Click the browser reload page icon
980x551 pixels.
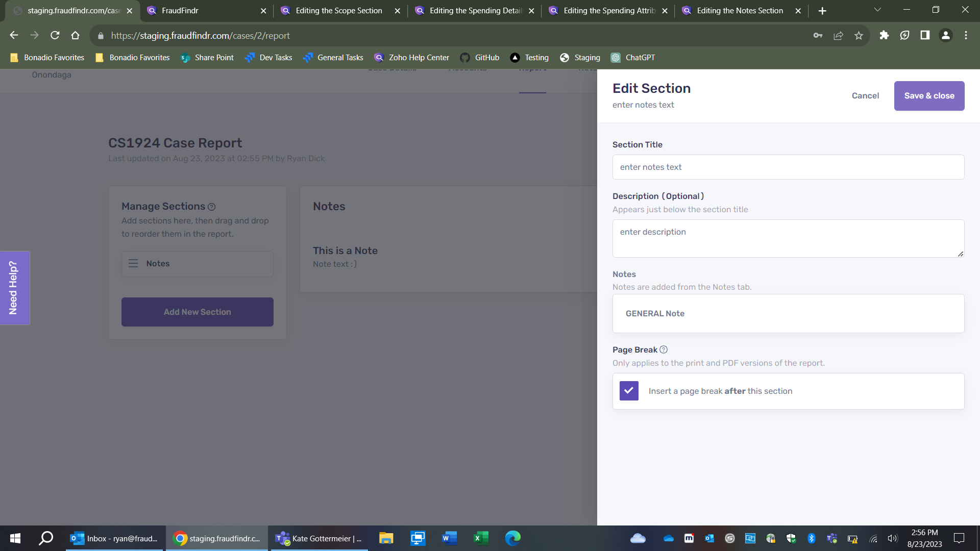(x=55, y=35)
